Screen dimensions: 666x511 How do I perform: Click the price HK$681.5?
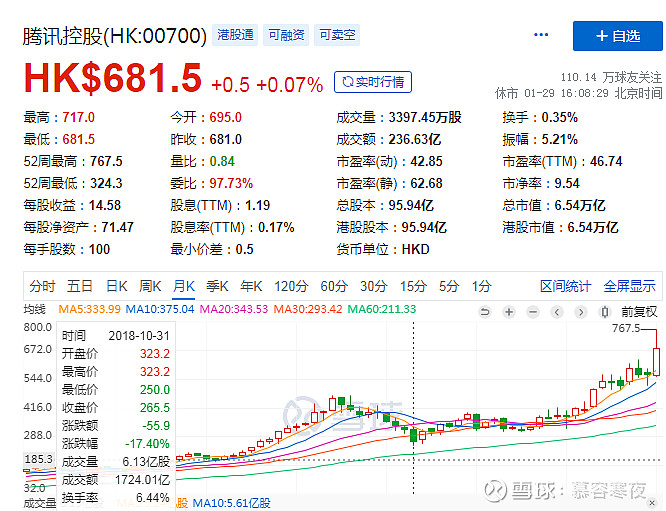tap(113, 78)
